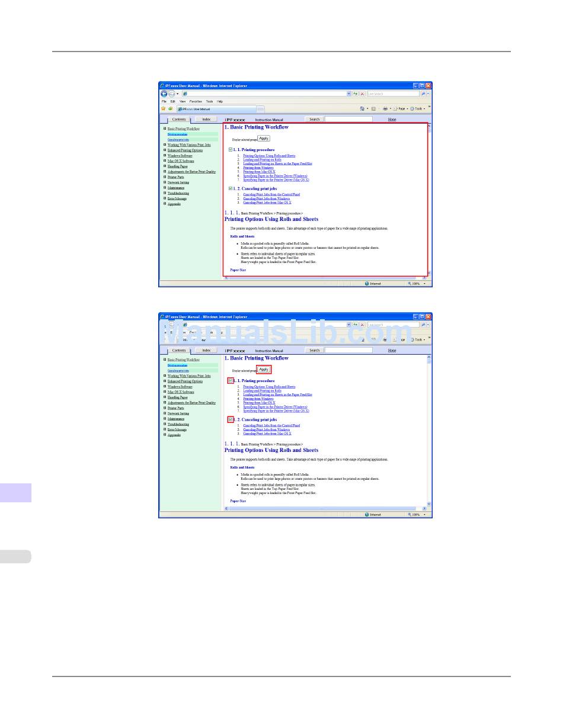This screenshot has height=728, width=563.
Task: Expand Working With Various Print Jobs in upper contents tree
Action: coord(165,145)
